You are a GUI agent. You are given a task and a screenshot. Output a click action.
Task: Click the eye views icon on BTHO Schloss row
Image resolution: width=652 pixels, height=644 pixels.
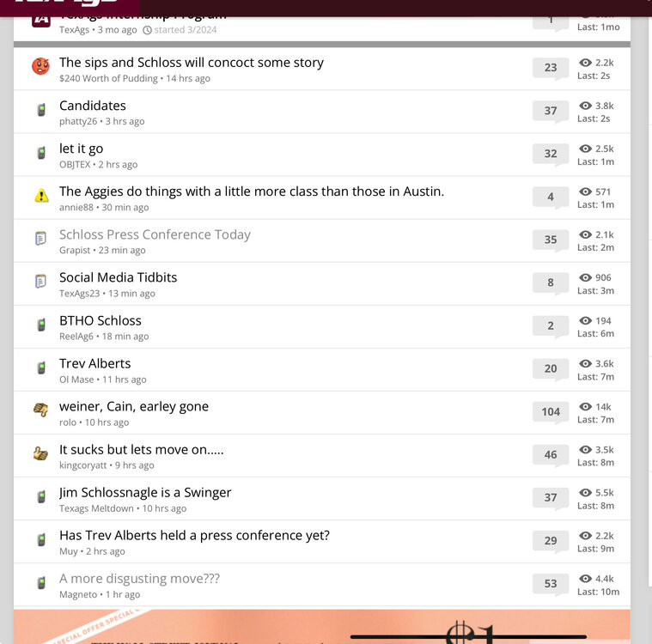585,320
